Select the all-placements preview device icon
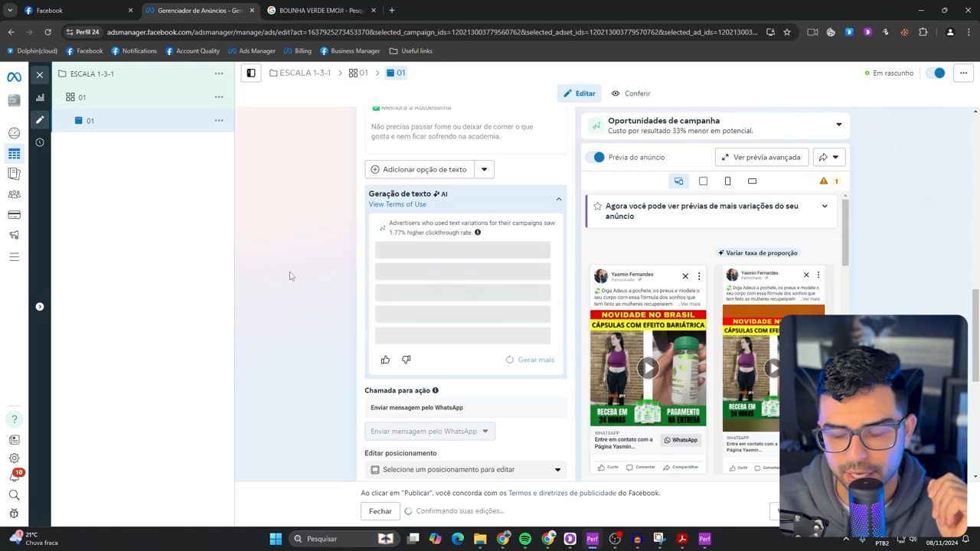This screenshot has width=980, height=551. pyautogui.click(x=678, y=181)
